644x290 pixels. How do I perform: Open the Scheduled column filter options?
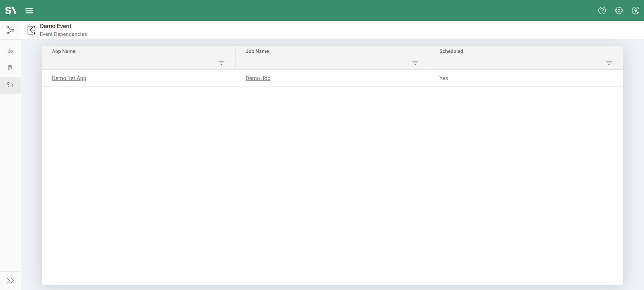pos(609,63)
